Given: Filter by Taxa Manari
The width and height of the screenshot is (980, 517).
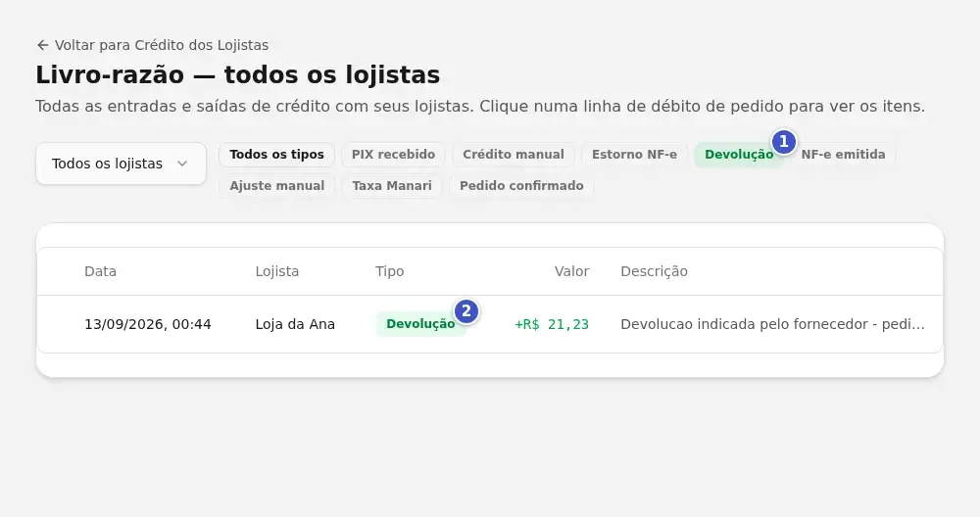Looking at the screenshot, I should (392, 185).
